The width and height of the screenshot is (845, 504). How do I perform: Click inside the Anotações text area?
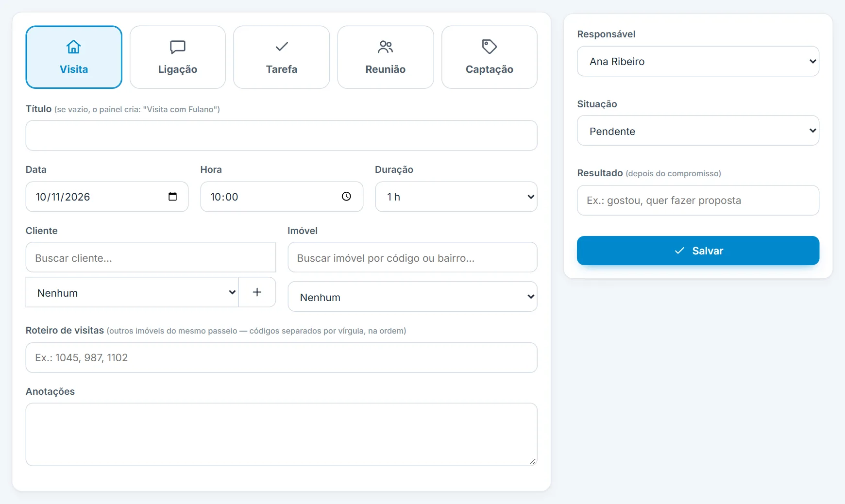click(282, 435)
